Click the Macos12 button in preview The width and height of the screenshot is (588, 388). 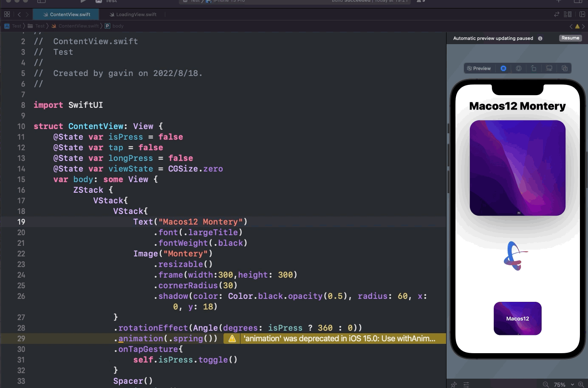(x=517, y=318)
